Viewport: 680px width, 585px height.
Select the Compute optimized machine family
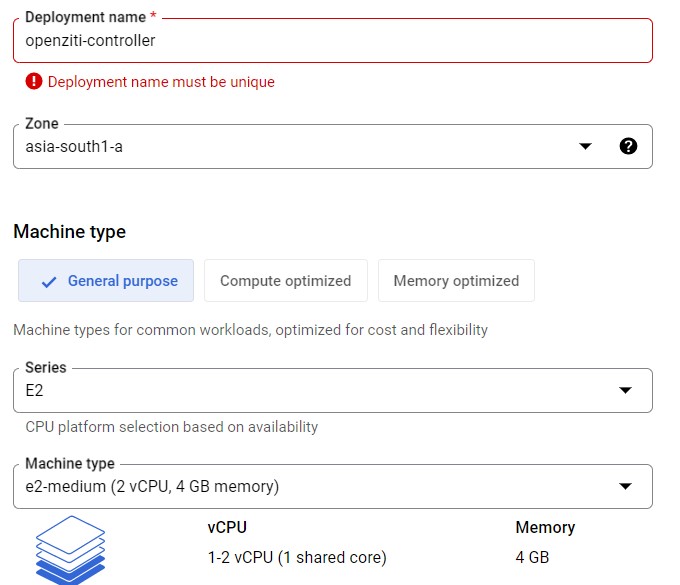(285, 281)
